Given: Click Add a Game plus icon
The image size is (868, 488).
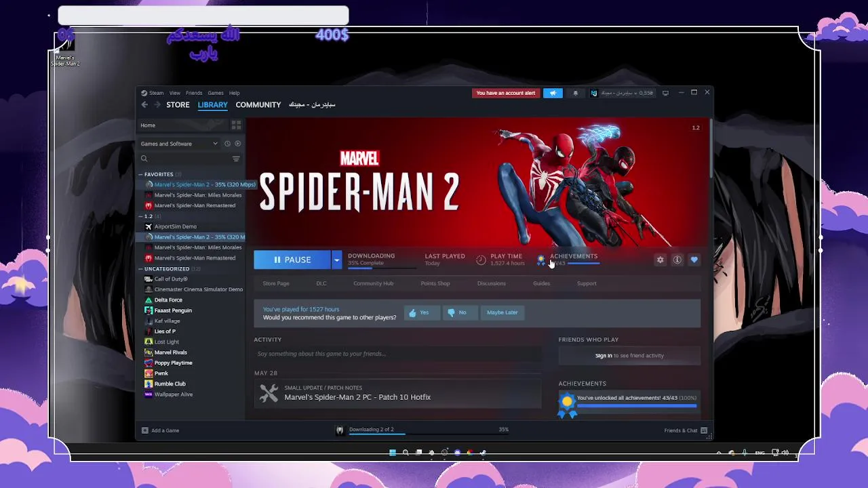Looking at the screenshot, I should point(144,430).
